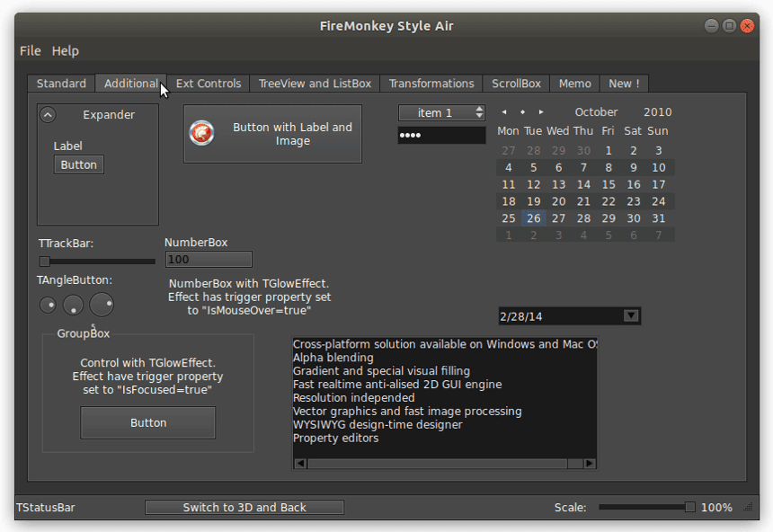Image resolution: width=773 pixels, height=532 pixels.
Task: Click the Button inside the GroupBox
Action: (x=148, y=422)
